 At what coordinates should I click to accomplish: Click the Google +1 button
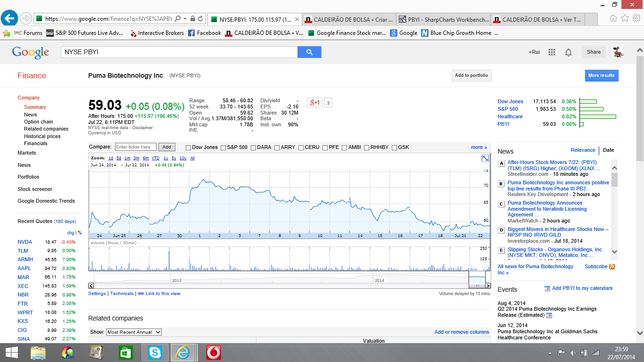pyautogui.click(x=314, y=102)
